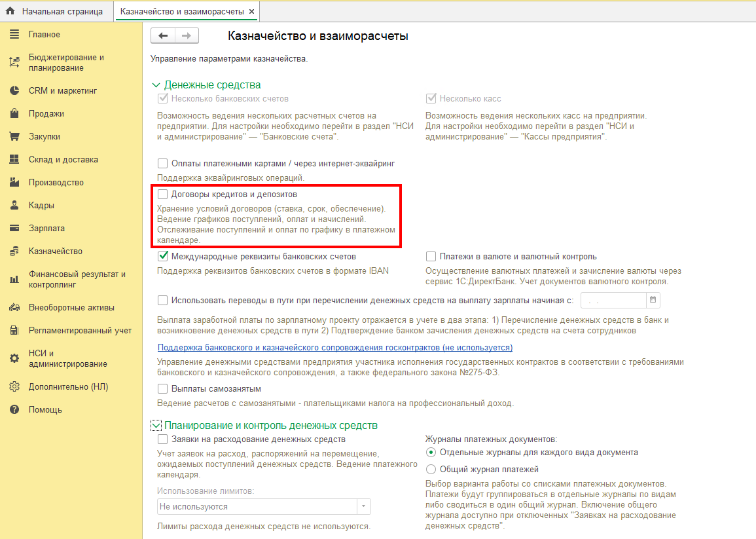756x539 pixels.
Task: Open the Использование лимитов dropdown arrow
Action: tap(363, 506)
